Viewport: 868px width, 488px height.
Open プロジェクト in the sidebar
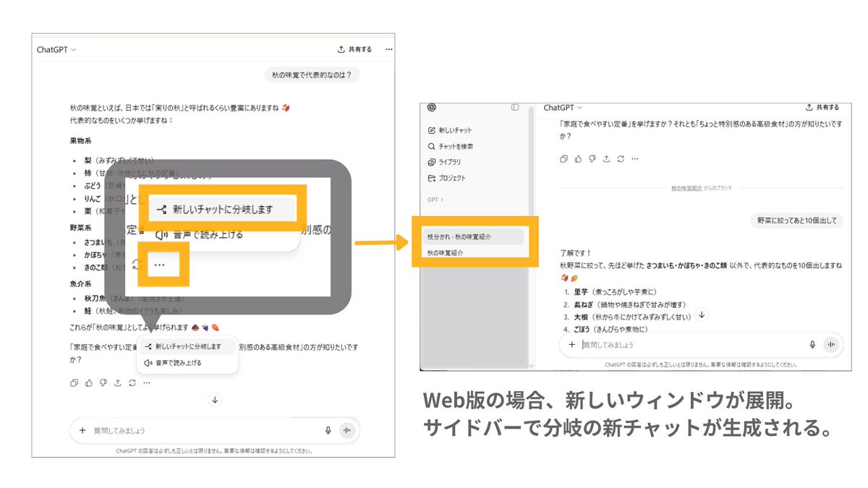[447, 178]
